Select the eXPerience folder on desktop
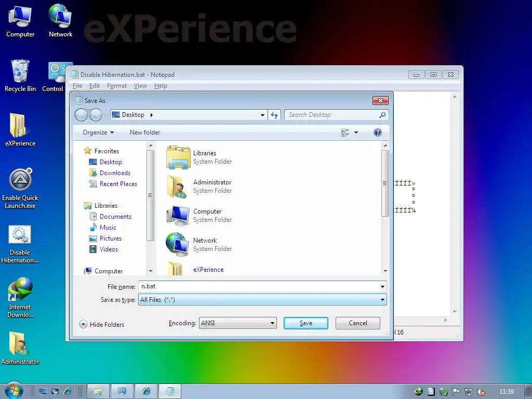Screen dimensions: 532x399 coord(20,130)
